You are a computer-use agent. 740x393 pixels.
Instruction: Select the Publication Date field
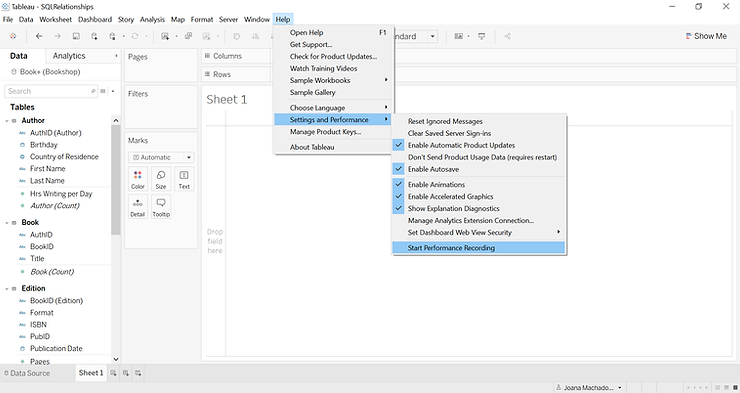point(56,349)
